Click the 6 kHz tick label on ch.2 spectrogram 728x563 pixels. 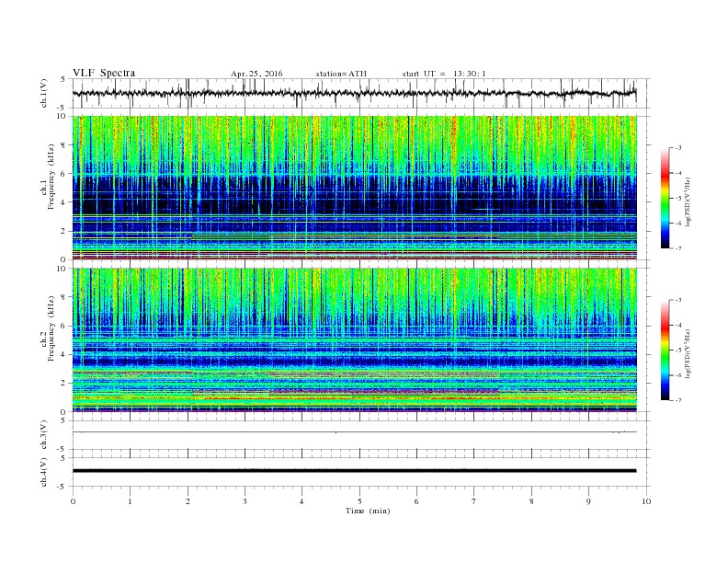[x=64, y=326]
